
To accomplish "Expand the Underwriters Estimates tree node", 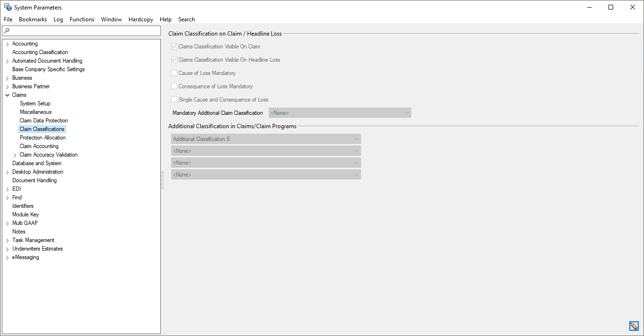I will click(x=7, y=249).
